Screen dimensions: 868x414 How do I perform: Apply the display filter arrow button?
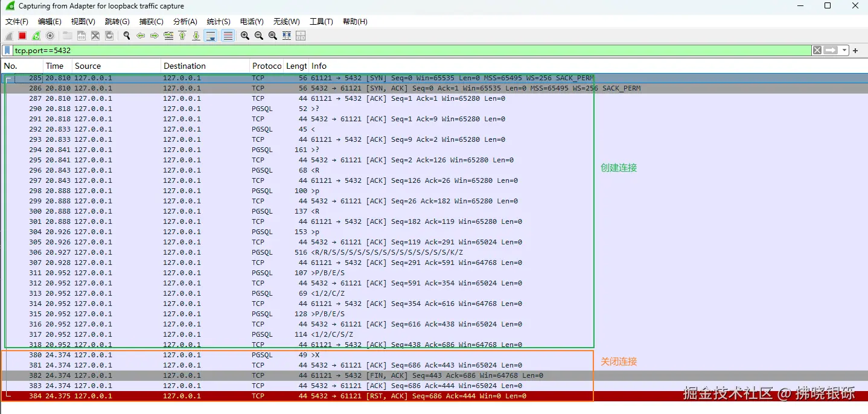(831, 51)
